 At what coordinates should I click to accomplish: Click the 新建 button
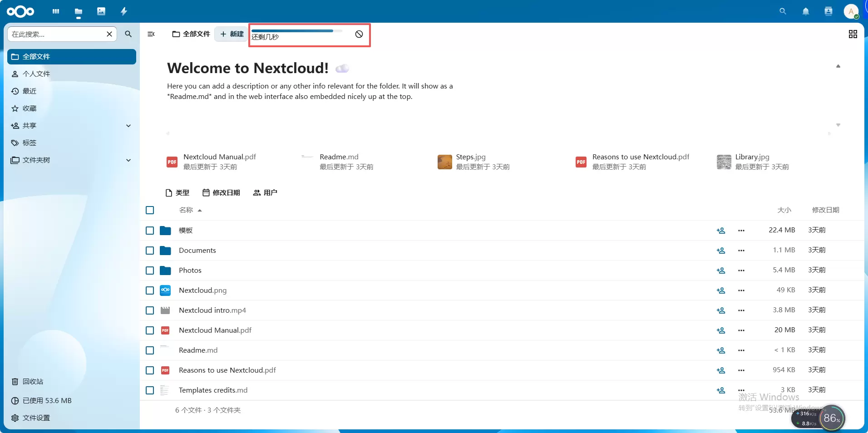(232, 34)
